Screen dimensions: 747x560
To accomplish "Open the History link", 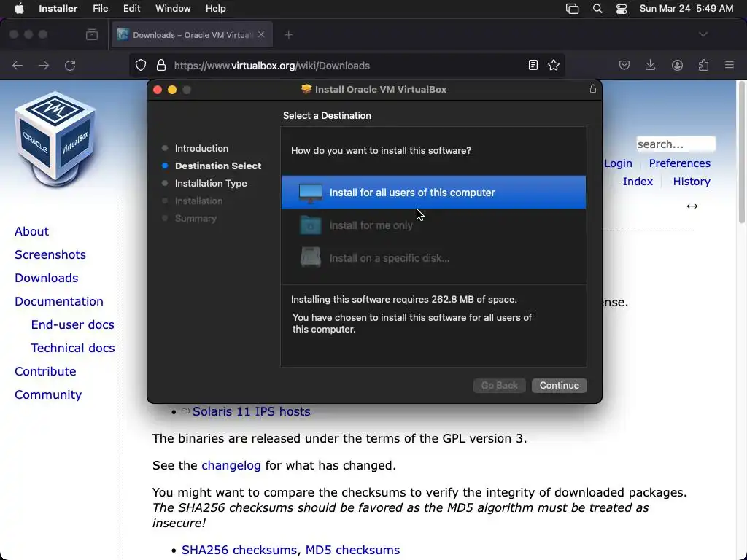I will pos(692,182).
